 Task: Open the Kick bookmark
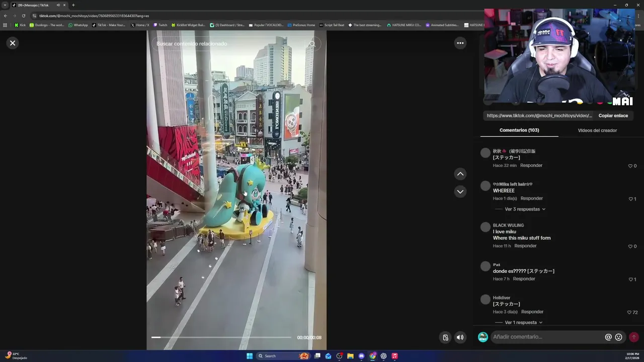point(20,25)
